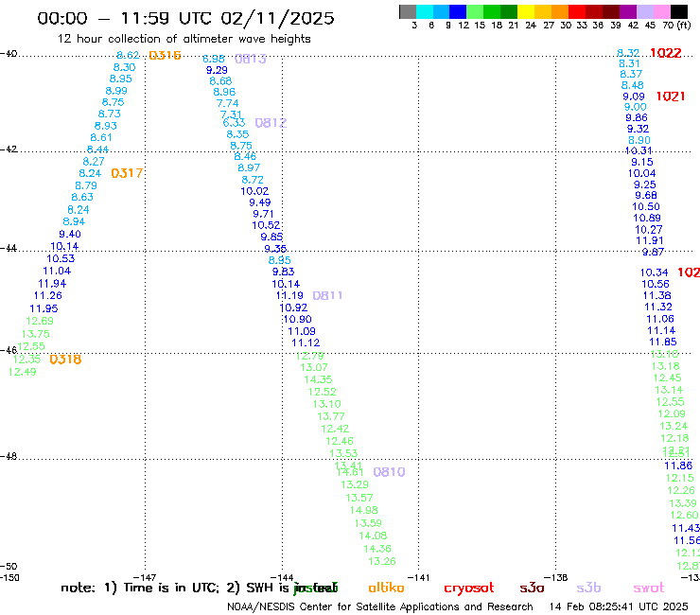
Task: Click the 11.91 wave height value
Action: (650, 240)
